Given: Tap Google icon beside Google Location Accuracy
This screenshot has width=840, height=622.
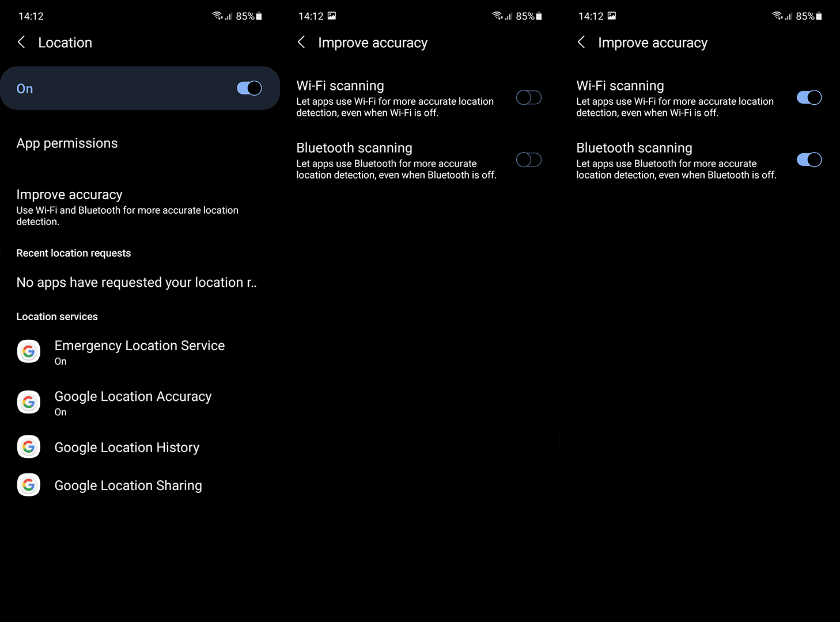Looking at the screenshot, I should pyautogui.click(x=29, y=402).
